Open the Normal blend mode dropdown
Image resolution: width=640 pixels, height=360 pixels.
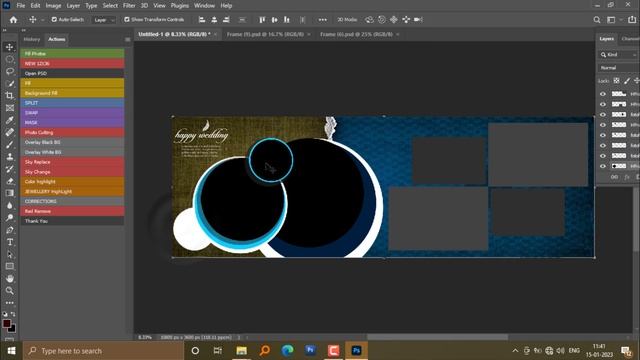click(x=619, y=68)
